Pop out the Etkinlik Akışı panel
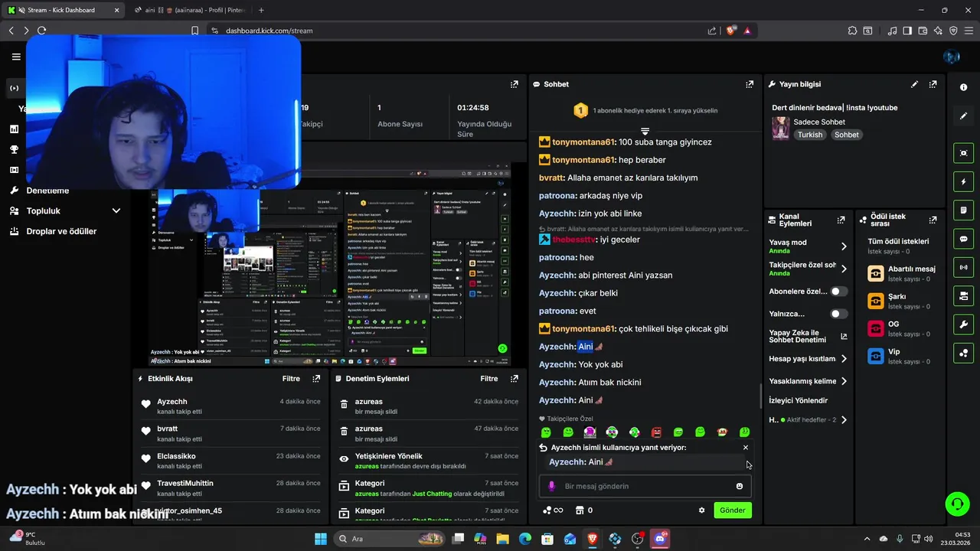The height and width of the screenshot is (551, 980). [x=316, y=379]
